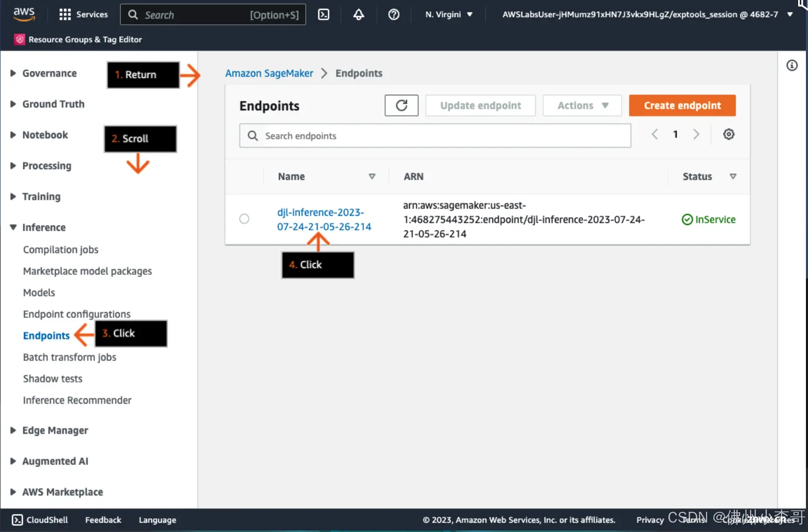Open Inference Recommender

click(x=77, y=400)
